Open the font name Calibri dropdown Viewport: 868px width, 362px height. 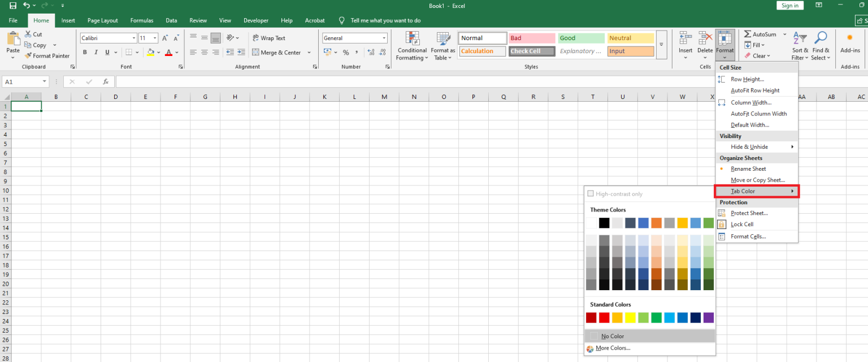click(x=134, y=38)
